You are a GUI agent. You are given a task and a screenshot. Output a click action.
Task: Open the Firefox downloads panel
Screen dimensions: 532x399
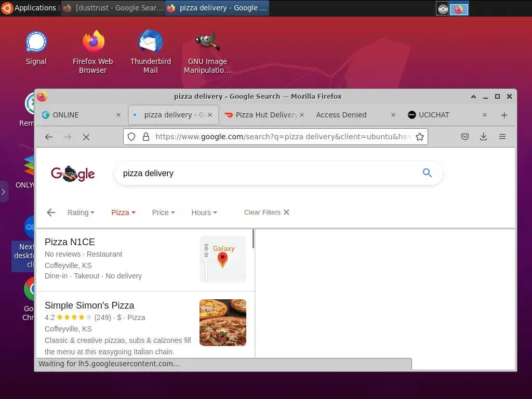pyautogui.click(x=484, y=137)
